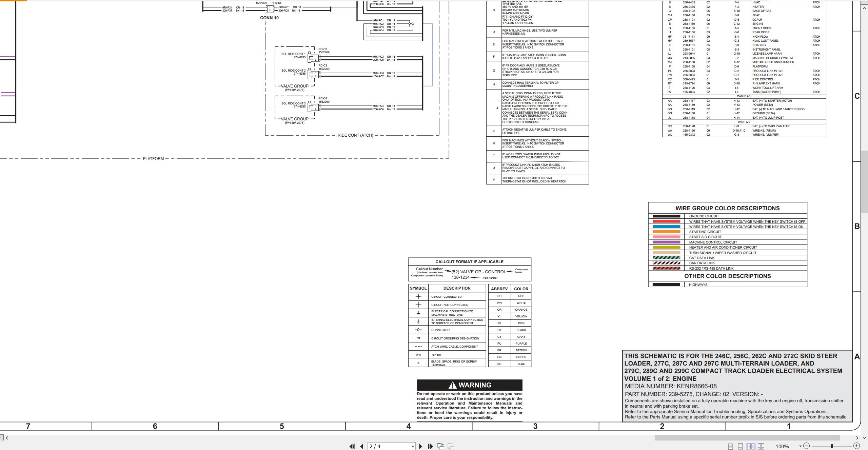Go to the next page
868x450 pixels.
(x=420, y=446)
